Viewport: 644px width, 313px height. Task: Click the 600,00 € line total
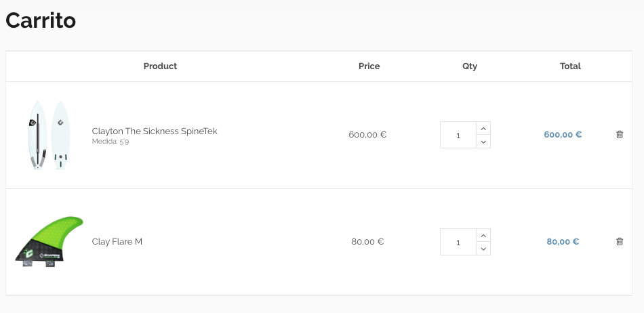pos(563,135)
